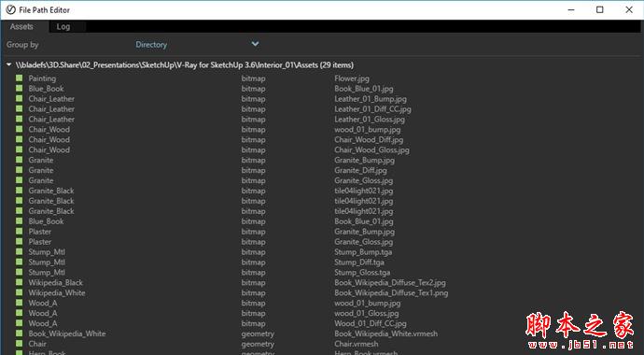644x355 pixels.
Task: Click green status square of Chair_Wood_Diff.jpg row
Action: pyautogui.click(x=19, y=139)
